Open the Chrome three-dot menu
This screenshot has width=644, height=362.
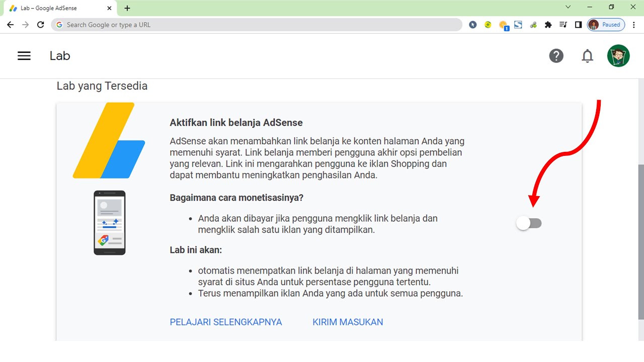pyautogui.click(x=634, y=25)
